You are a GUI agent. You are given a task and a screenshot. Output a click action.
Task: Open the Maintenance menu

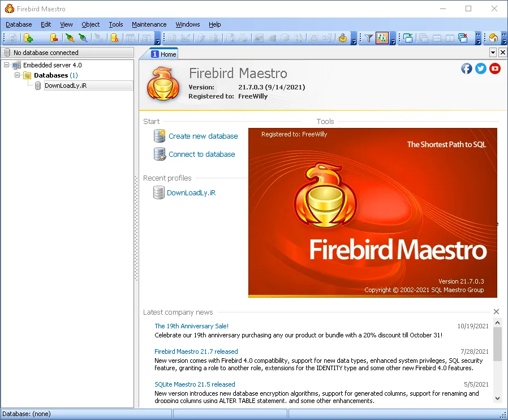[149, 24]
